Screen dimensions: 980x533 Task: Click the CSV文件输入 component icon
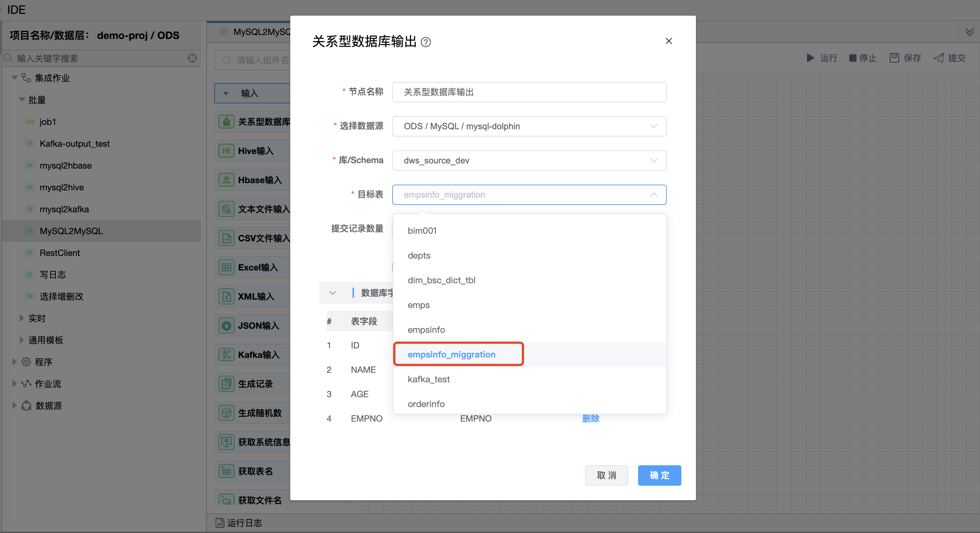(227, 238)
